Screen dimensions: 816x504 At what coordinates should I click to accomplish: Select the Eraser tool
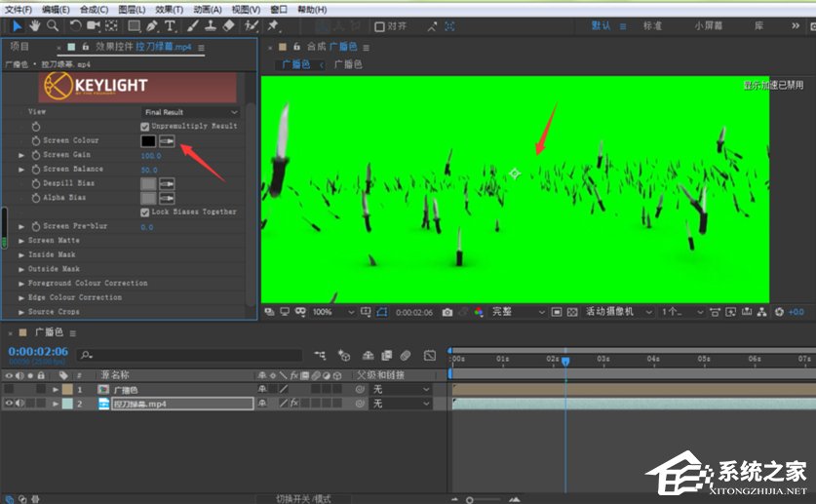(x=229, y=25)
